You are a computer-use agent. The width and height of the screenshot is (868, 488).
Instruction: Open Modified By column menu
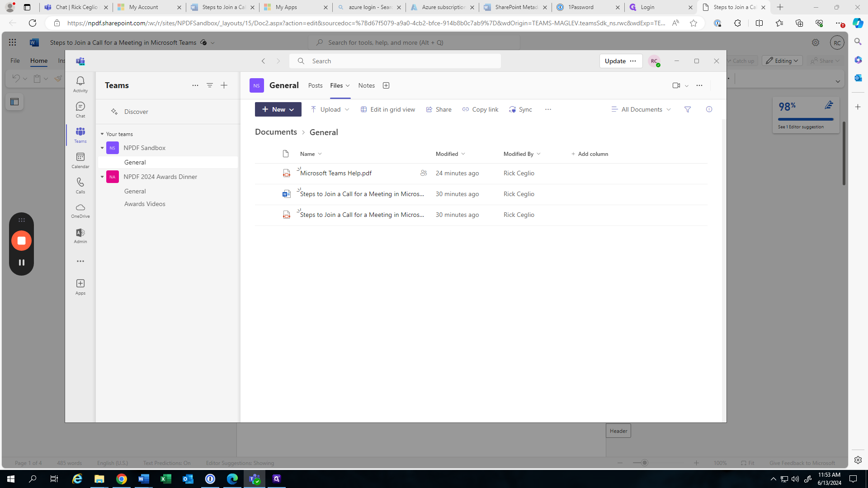(522, 154)
